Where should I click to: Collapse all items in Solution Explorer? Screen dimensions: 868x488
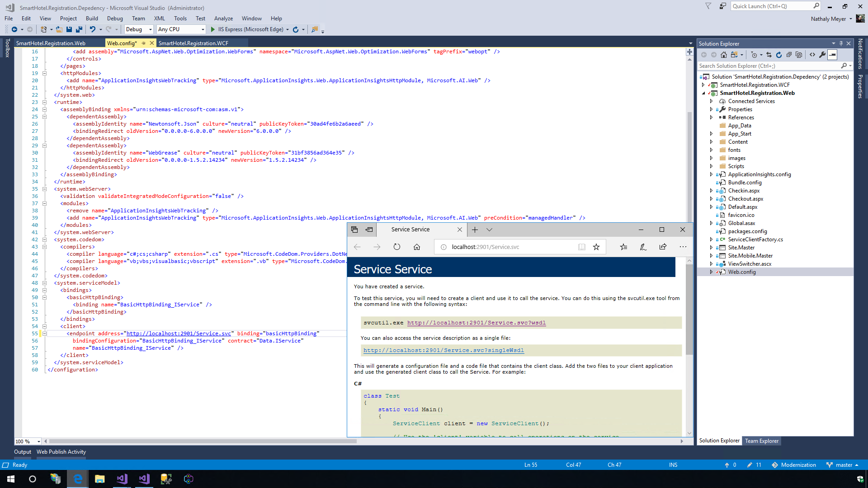(x=789, y=55)
